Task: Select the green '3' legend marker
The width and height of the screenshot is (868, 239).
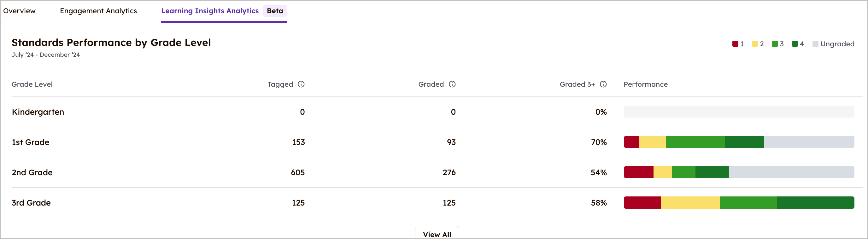Action: [x=775, y=44]
